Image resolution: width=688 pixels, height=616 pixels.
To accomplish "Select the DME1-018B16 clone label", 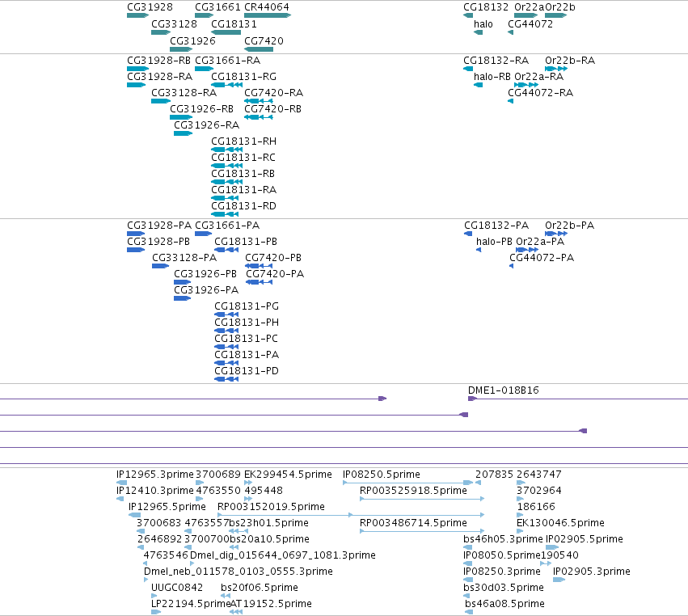I will 504,390.
